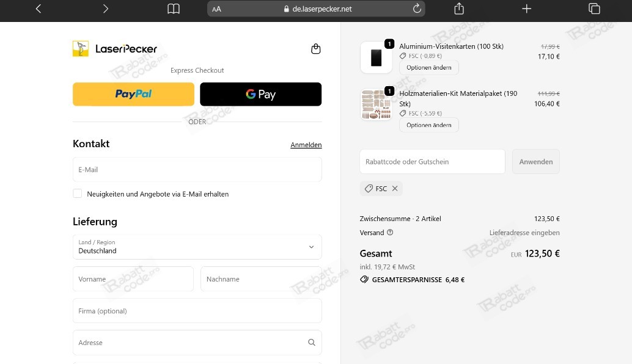Click the Aluminium-Visitenkarten (100 Stk) title
The width and height of the screenshot is (632, 364).
452,46
